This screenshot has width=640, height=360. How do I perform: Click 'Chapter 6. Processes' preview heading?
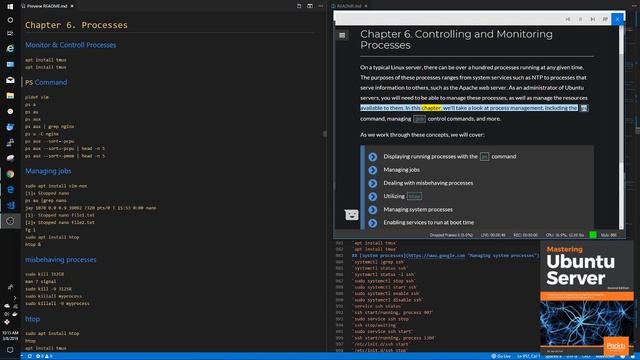pyautogui.click(x=76, y=25)
